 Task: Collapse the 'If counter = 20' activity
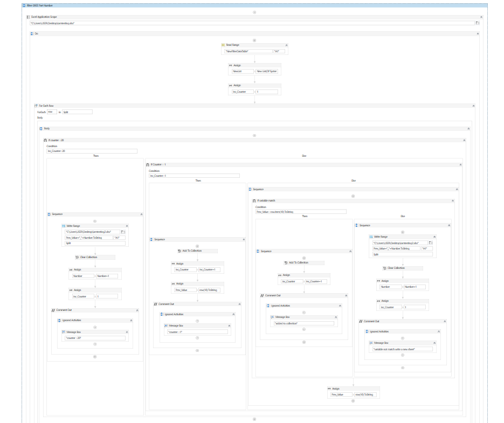464,141
